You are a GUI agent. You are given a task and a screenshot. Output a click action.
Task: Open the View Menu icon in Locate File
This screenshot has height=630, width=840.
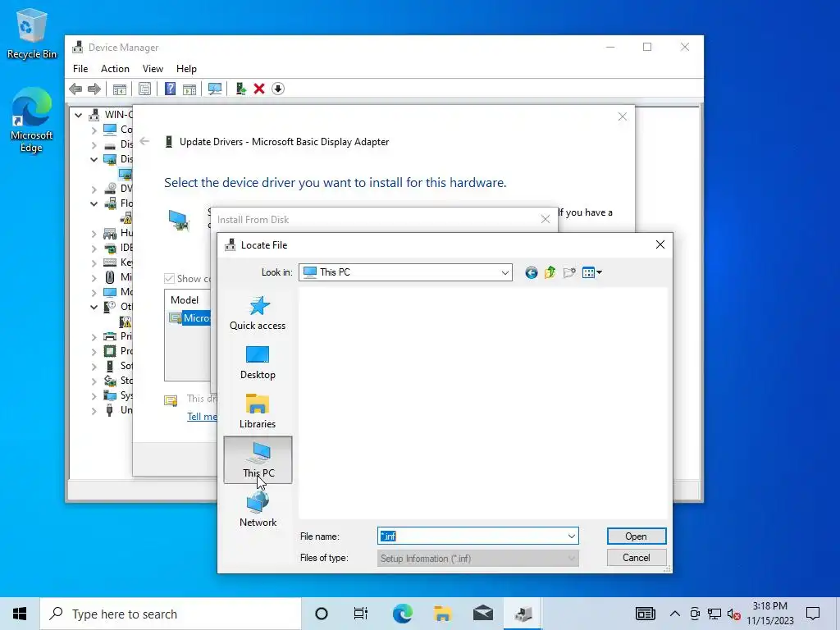[592, 272]
